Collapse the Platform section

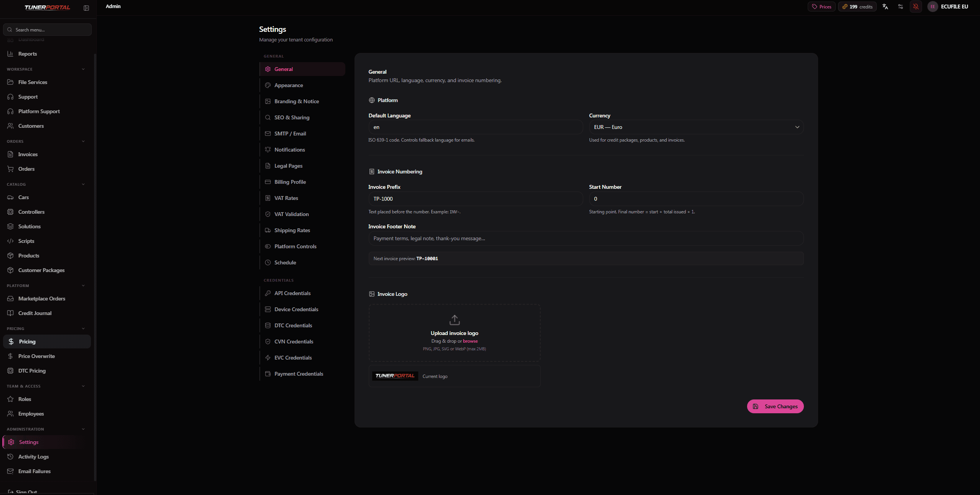[83, 285]
